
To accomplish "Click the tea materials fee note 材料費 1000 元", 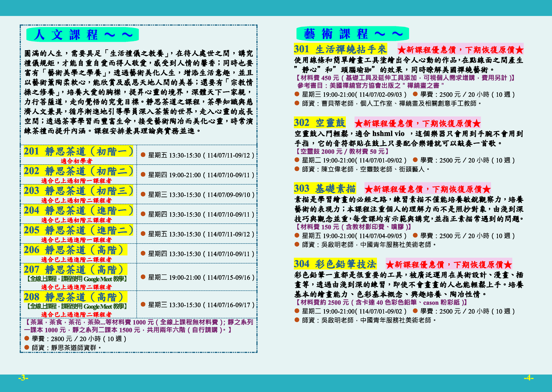I will [139, 326].
